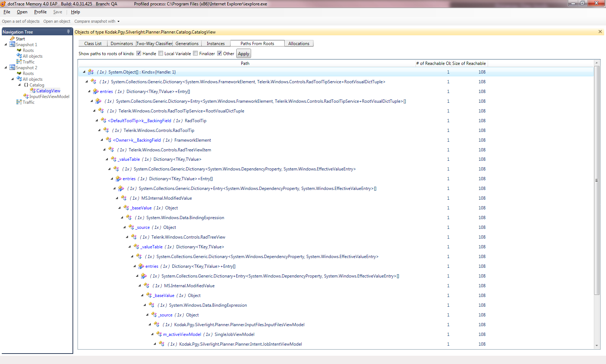Open the Compare snapshot with dropdown
The image size is (606, 364).
tap(97, 22)
